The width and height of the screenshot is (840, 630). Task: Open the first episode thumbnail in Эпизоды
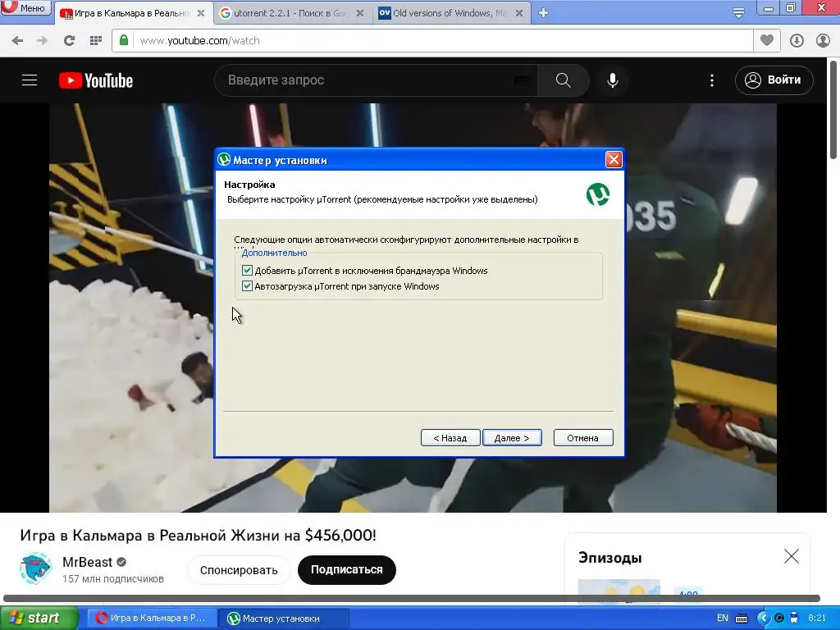click(x=619, y=591)
